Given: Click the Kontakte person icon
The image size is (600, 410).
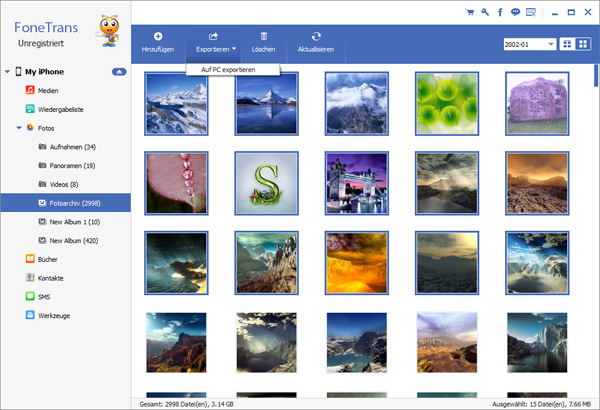Looking at the screenshot, I should coord(30,278).
